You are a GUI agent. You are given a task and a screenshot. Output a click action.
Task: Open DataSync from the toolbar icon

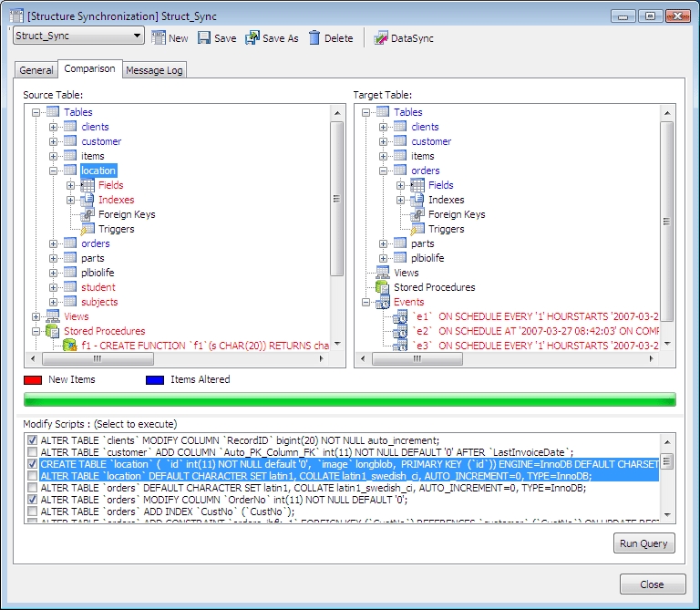pos(381,38)
